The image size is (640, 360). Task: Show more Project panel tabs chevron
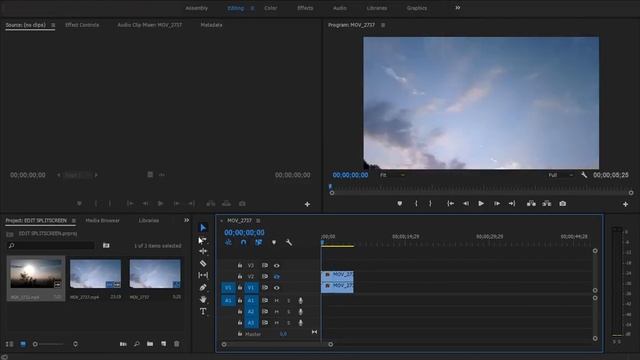click(x=187, y=220)
